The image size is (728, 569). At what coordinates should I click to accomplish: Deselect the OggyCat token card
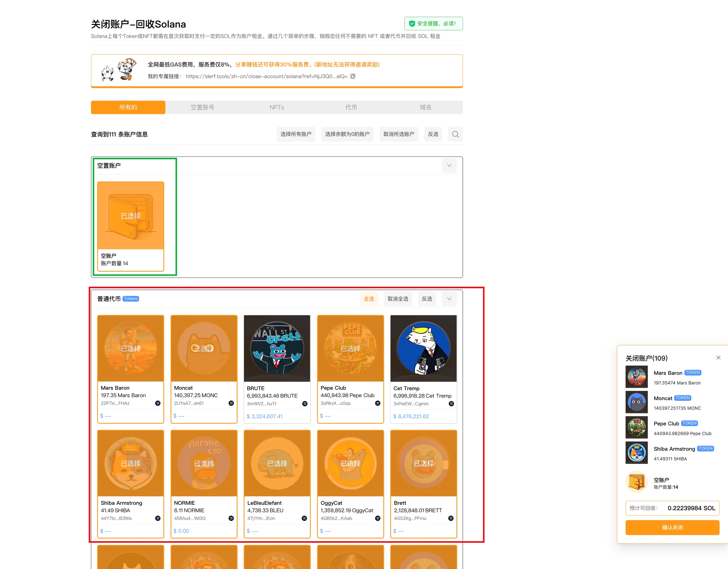[x=350, y=463]
